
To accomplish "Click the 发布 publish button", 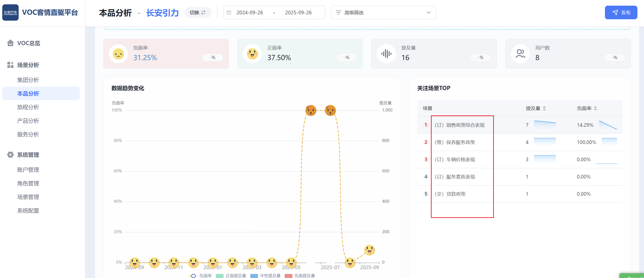I will pos(621,12).
